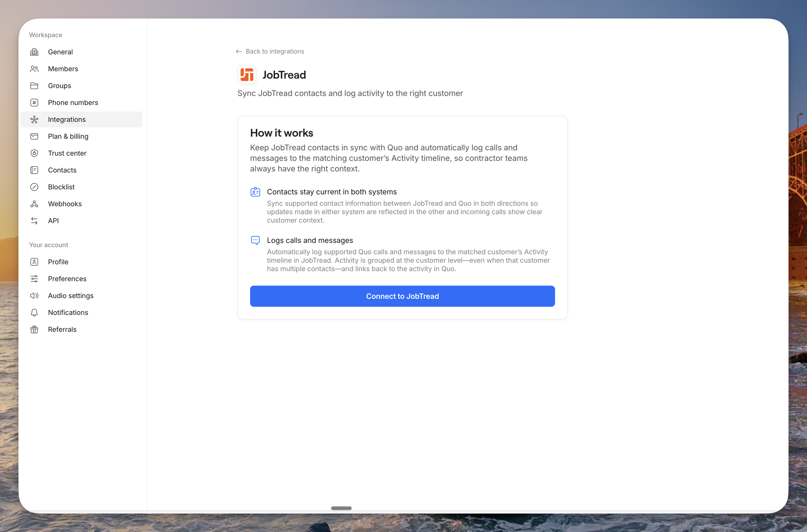Select Phone numbers in sidebar
The image size is (807, 532).
(x=82, y=102)
